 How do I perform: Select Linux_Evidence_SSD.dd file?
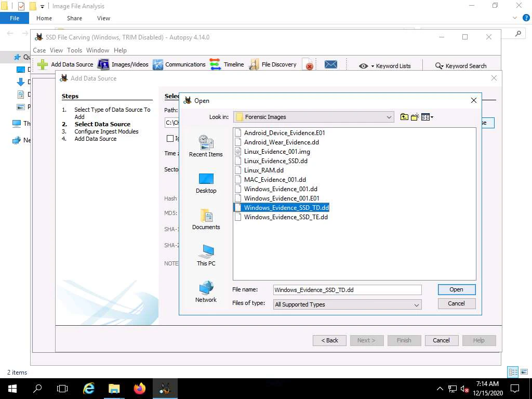pyautogui.click(x=271, y=161)
